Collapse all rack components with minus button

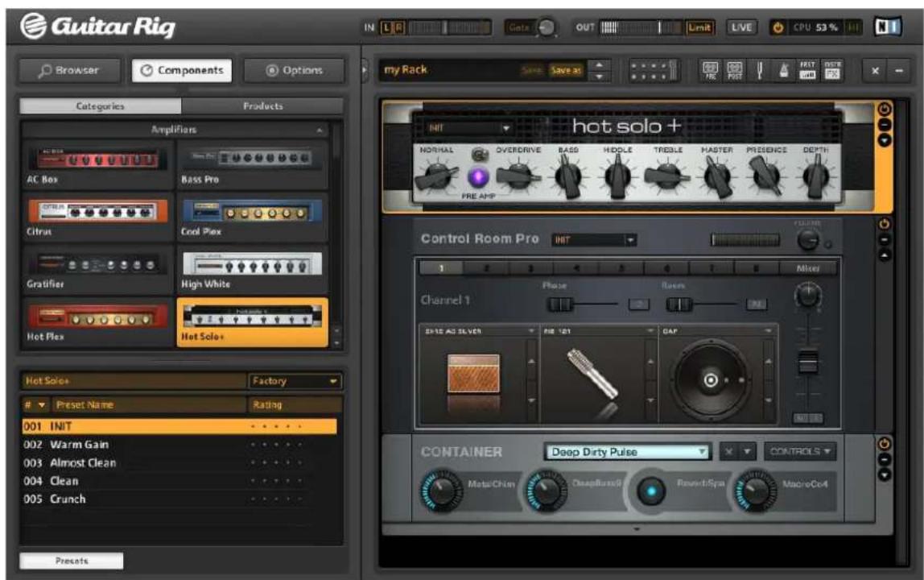tap(899, 71)
